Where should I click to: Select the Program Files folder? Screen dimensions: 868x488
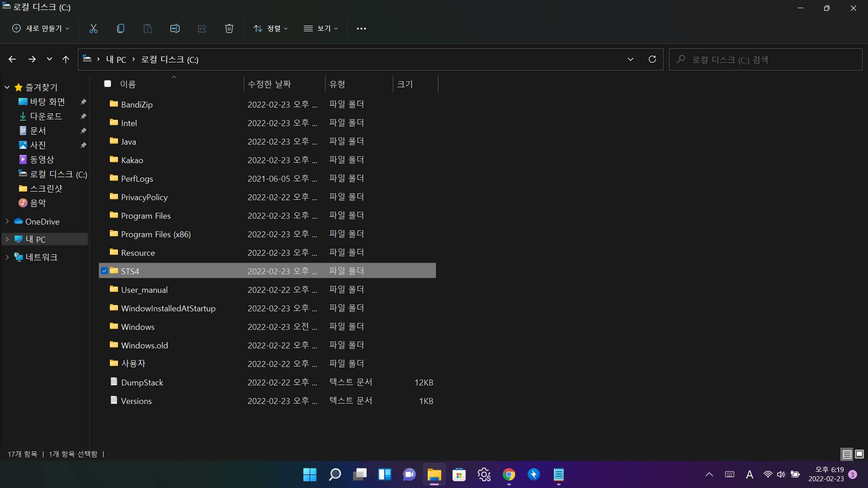(146, 216)
